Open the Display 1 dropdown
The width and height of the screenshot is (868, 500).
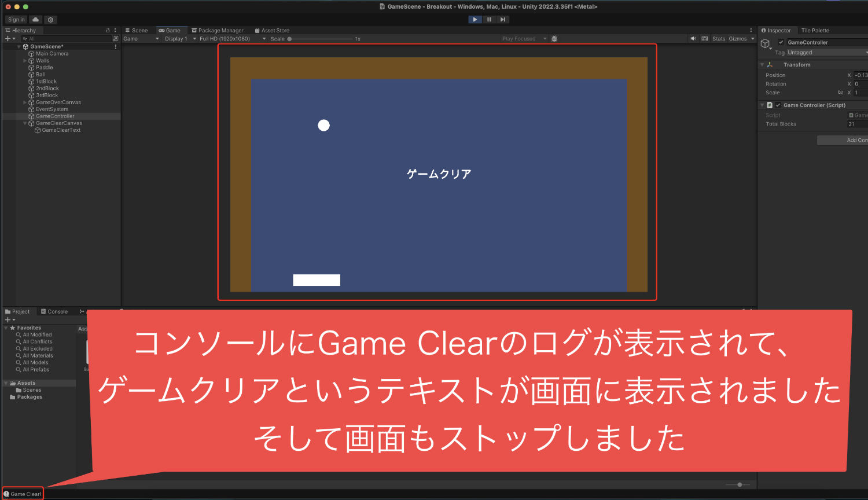coord(180,39)
